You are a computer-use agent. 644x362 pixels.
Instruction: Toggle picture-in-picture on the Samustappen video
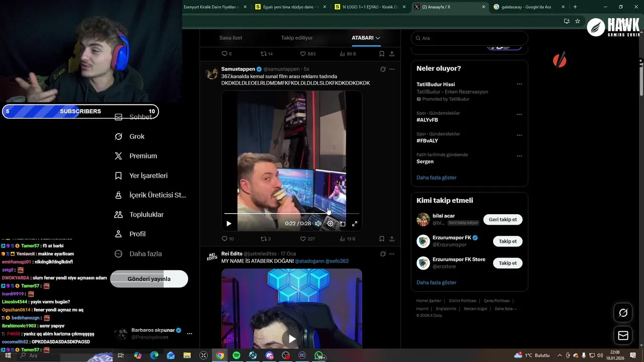343,224
